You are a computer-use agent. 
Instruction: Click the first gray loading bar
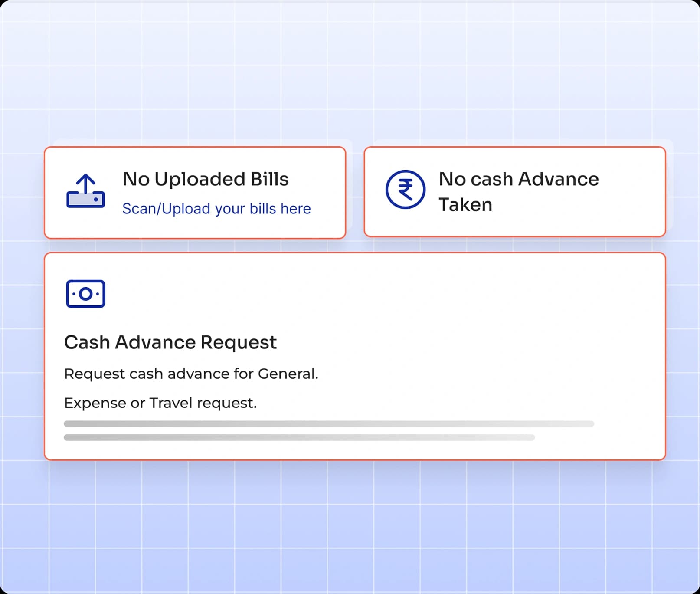click(329, 424)
